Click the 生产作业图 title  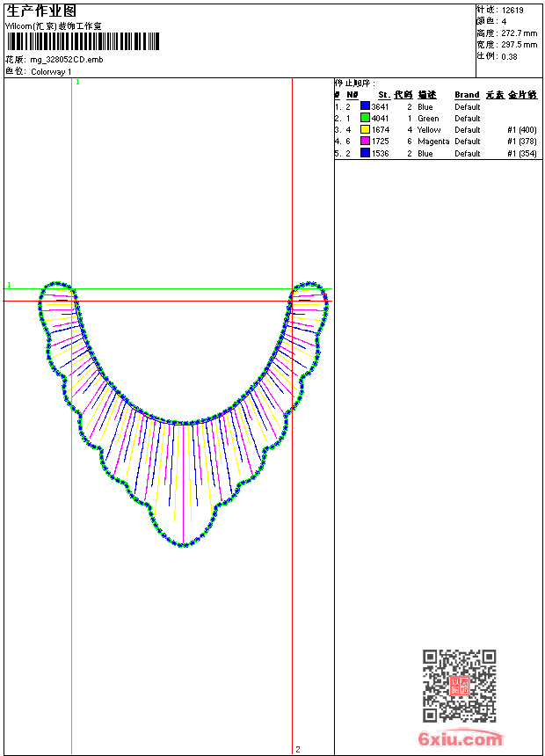pos(41,11)
